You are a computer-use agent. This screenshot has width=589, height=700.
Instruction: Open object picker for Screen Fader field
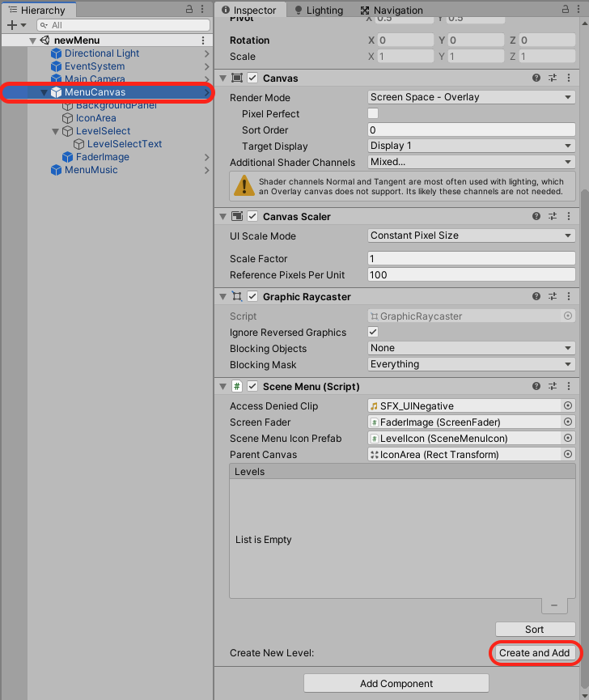[x=568, y=422]
